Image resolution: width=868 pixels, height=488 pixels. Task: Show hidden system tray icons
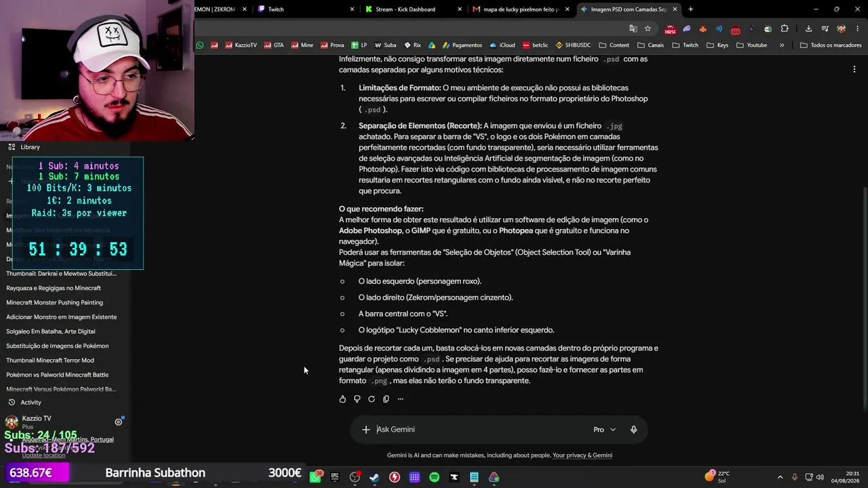pyautogui.click(x=780, y=477)
